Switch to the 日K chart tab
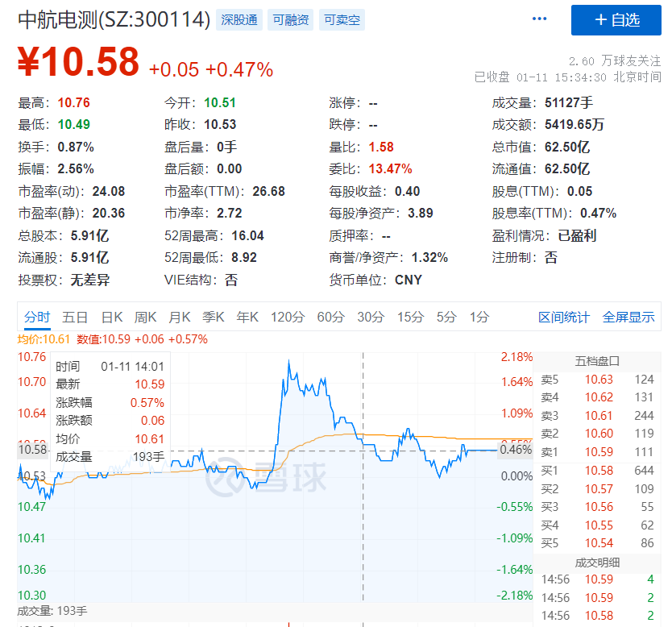This screenshot has height=627, width=672. pos(112,318)
